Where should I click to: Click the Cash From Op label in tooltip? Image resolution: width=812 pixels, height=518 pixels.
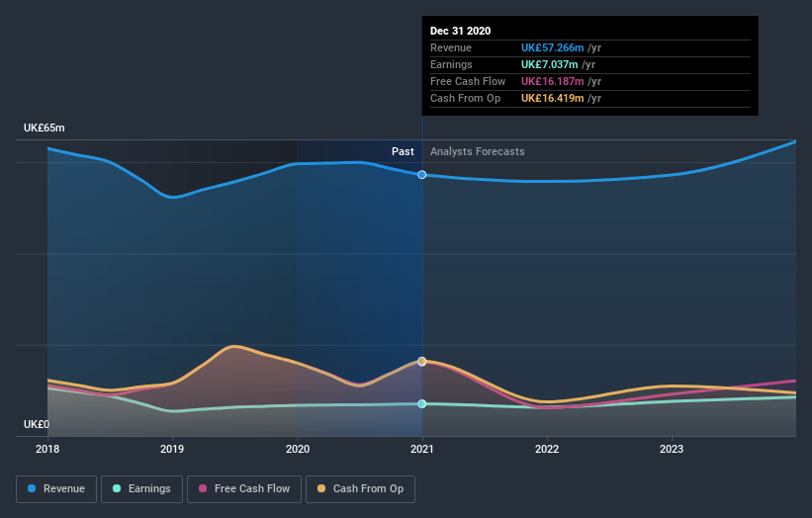coord(465,98)
